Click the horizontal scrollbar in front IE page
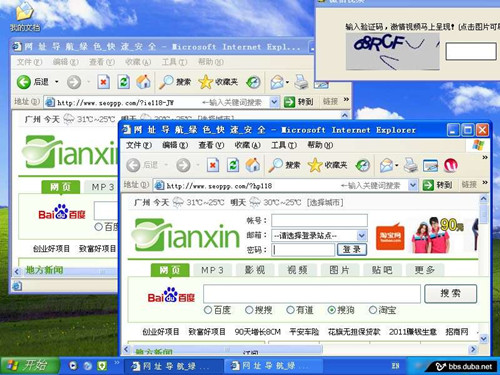 299,349
